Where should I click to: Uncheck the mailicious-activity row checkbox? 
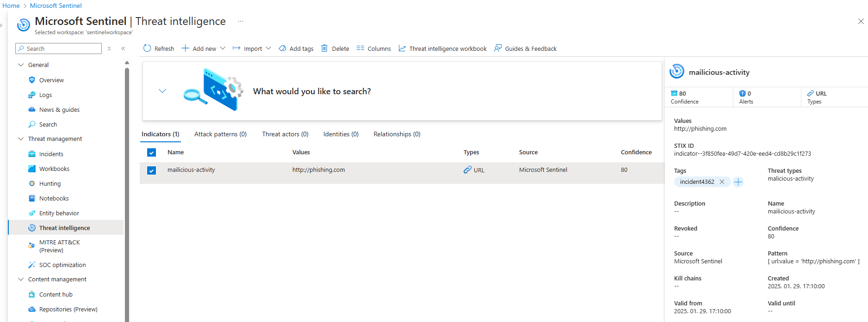click(x=151, y=170)
